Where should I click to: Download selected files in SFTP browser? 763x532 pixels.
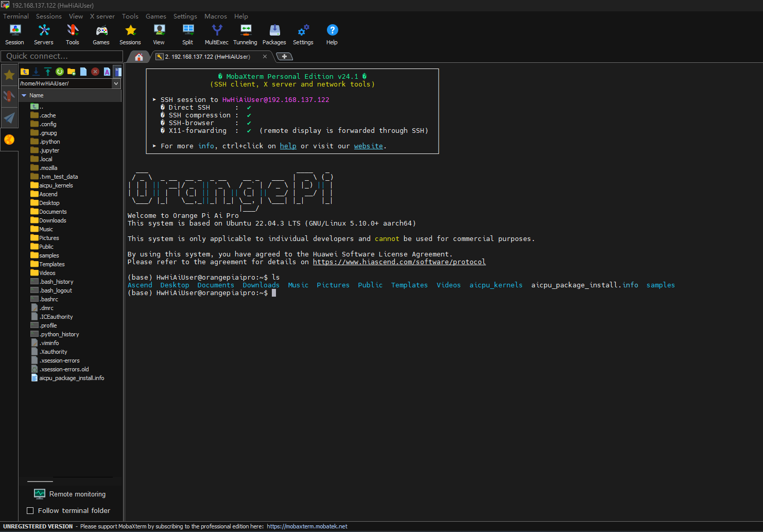click(36, 72)
